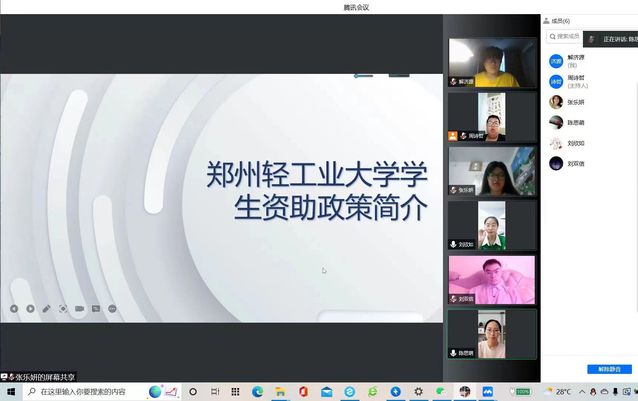Select the pen annotation tool on the slide
The image size is (638, 401).
pos(46,308)
